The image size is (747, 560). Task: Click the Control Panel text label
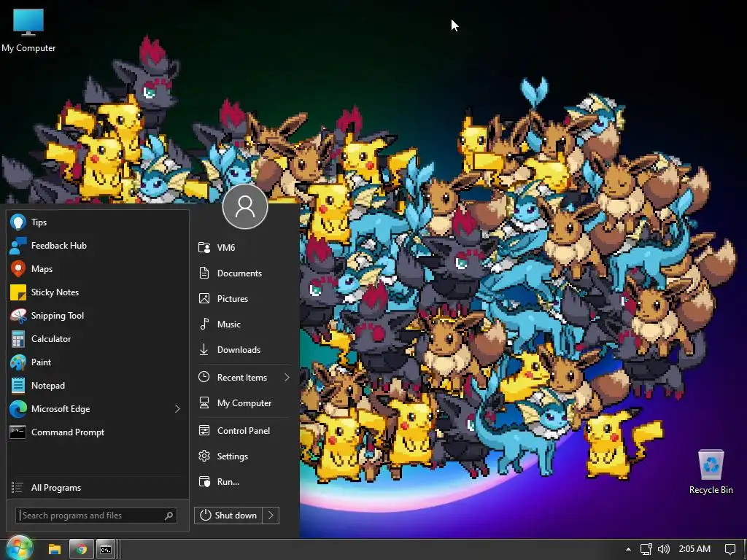point(244,430)
